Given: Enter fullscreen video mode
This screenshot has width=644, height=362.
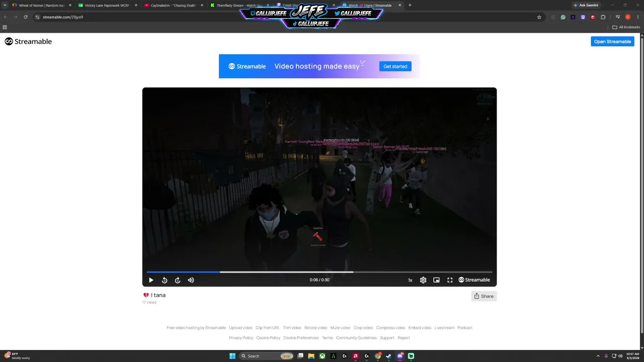Looking at the screenshot, I should pyautogui.click(x=450, y=280).
